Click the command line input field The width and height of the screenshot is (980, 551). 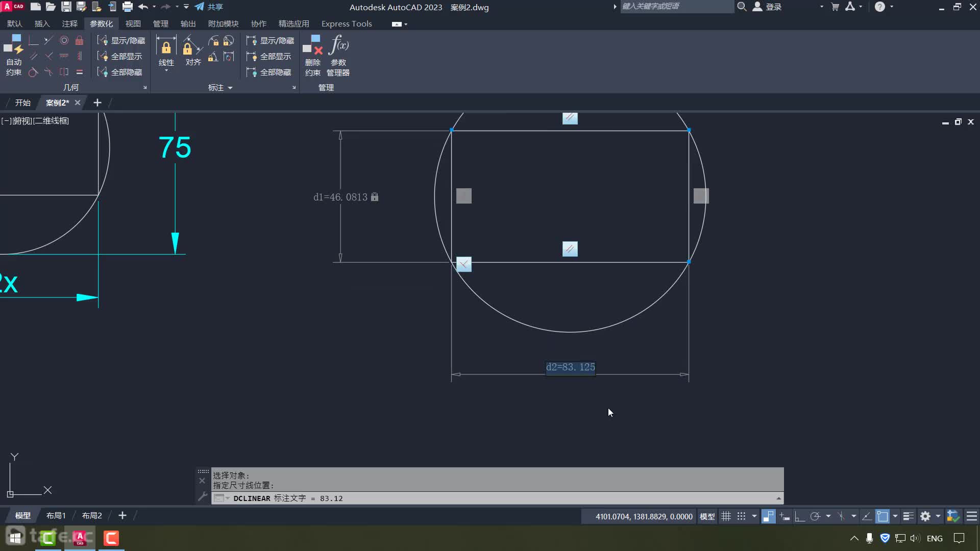[498, 498]
